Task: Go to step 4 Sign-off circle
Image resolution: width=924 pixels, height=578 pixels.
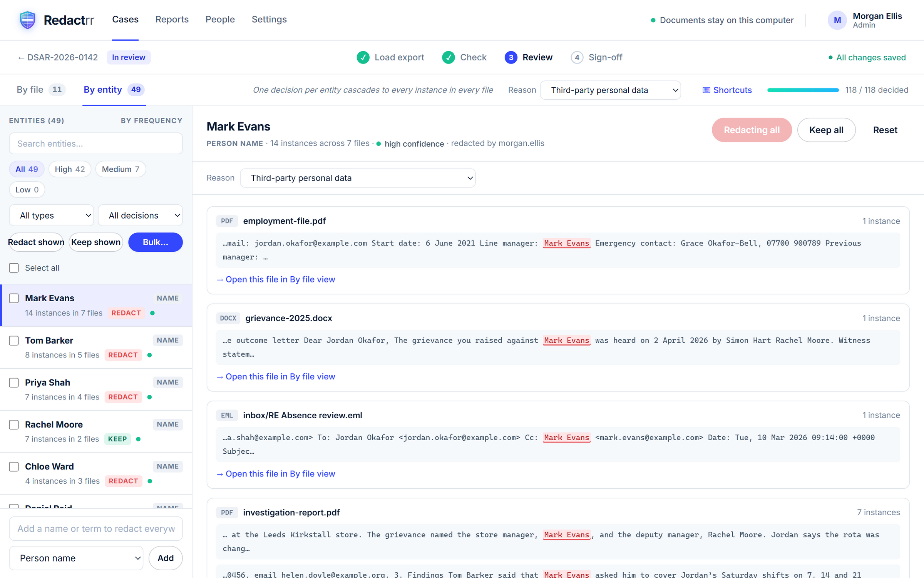Action: (x=577, y=57)
